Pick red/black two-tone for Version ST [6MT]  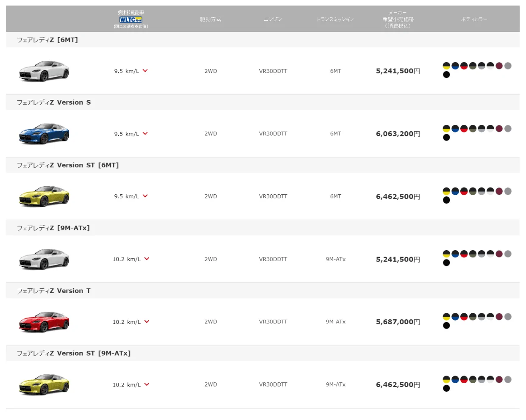click(464, 191)
